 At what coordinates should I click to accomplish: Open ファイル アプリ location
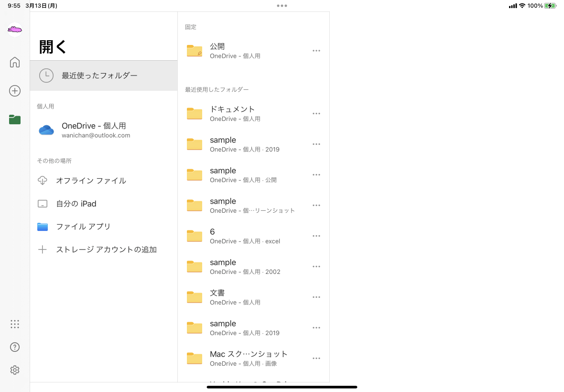click(x=83, y=227)
